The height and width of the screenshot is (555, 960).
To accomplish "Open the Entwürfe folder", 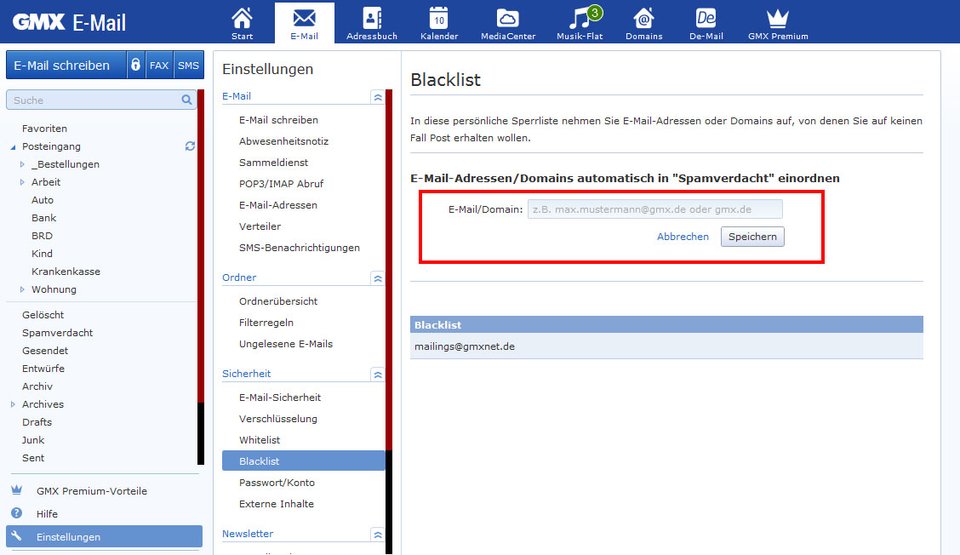I will click(x=43, y=368).
